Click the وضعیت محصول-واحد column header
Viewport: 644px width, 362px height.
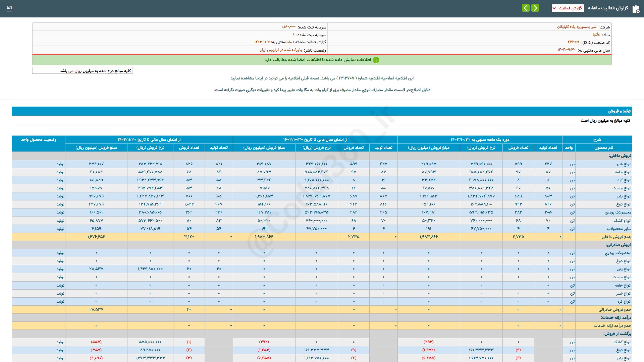tap(39, 139)
